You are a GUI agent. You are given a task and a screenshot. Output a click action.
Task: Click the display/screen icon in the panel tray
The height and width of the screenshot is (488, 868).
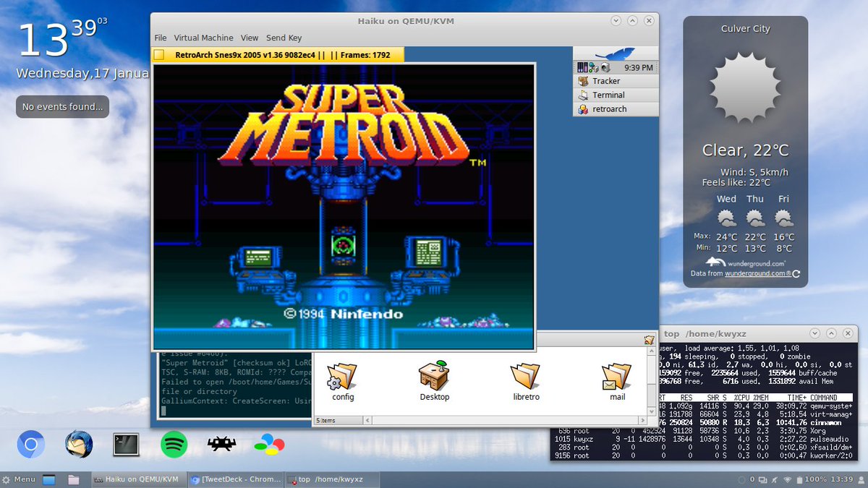click(x=763, y=479)
